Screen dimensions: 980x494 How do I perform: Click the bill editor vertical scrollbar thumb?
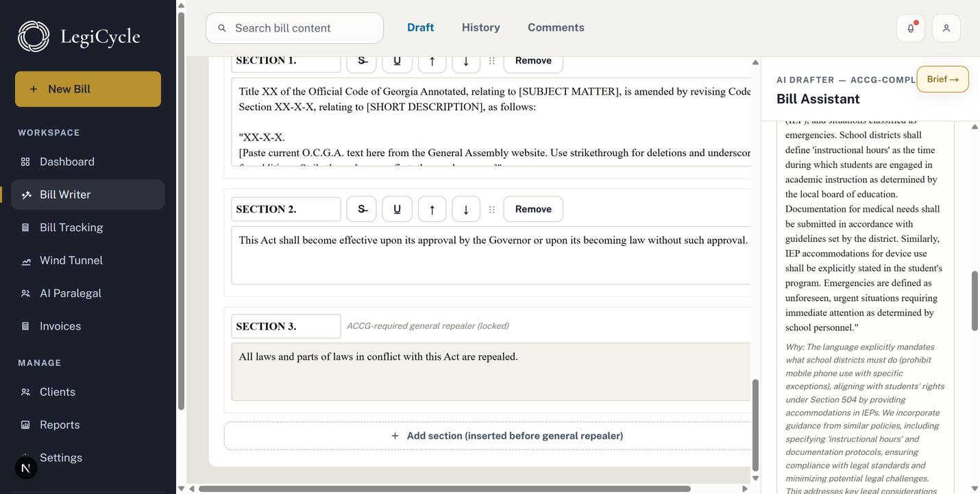point(755,425)
